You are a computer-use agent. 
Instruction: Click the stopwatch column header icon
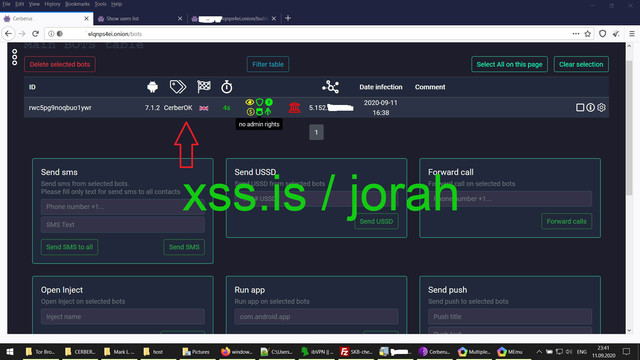pos(227,87)
